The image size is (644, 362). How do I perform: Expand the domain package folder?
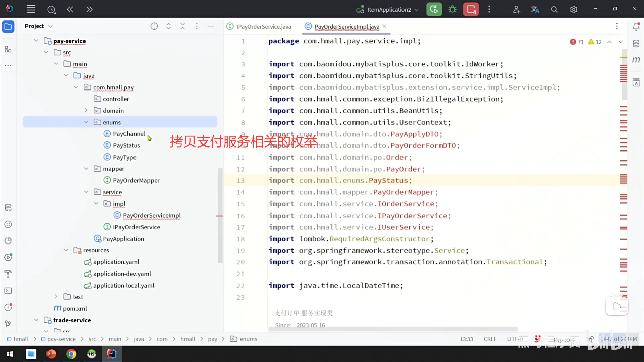tap(86, 111)
